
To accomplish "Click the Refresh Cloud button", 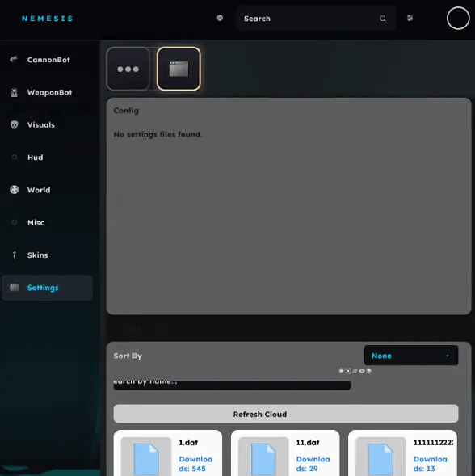I will (x=286, y=414).
